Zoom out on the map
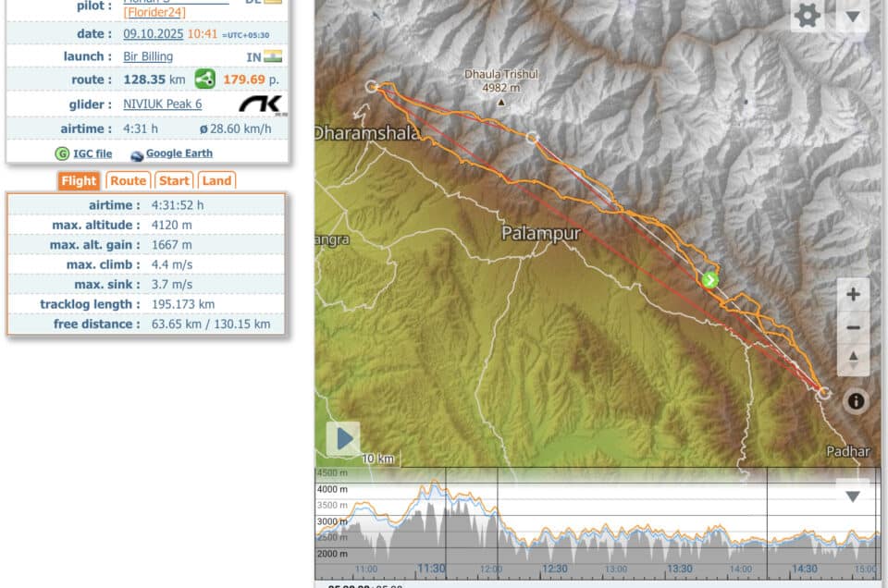 [x=853, y=327]
